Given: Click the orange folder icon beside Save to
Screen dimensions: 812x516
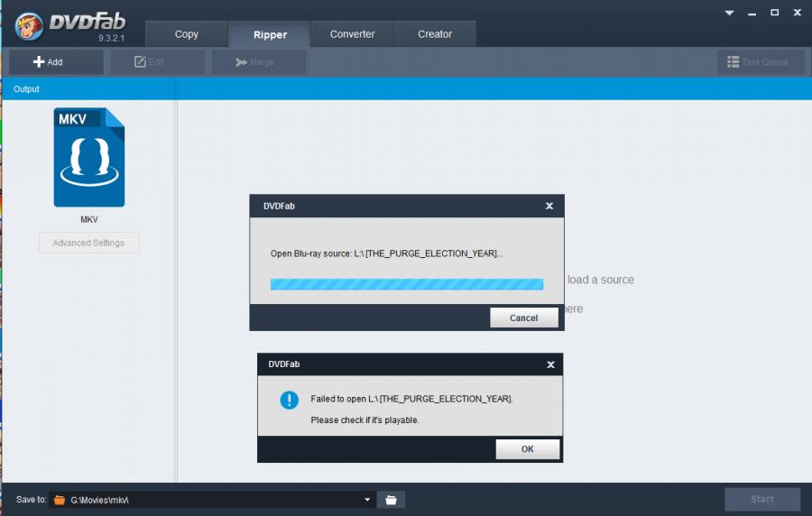Looking at the screenshot, I should point(60,500).
